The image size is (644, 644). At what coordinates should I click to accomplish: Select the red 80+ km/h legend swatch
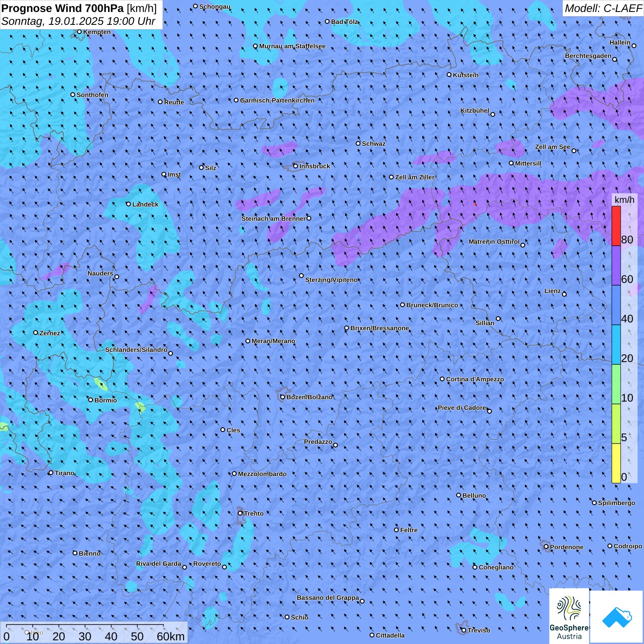[616, 226]
